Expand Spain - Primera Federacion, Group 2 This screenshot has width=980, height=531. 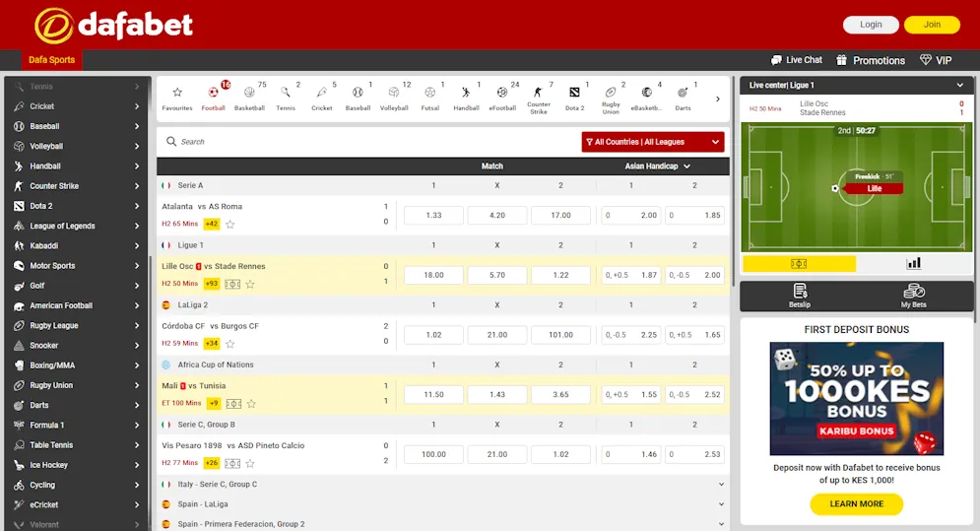pyautogui.click(x=442, y=524)
